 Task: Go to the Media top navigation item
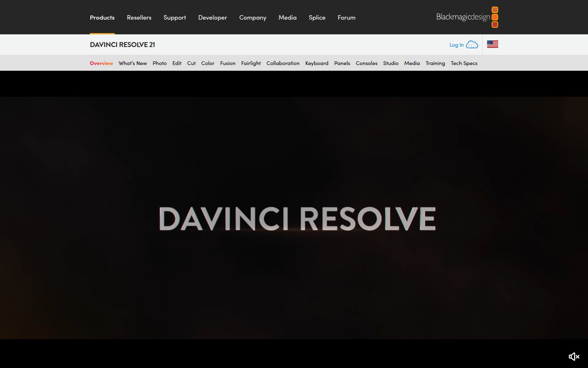287,18
